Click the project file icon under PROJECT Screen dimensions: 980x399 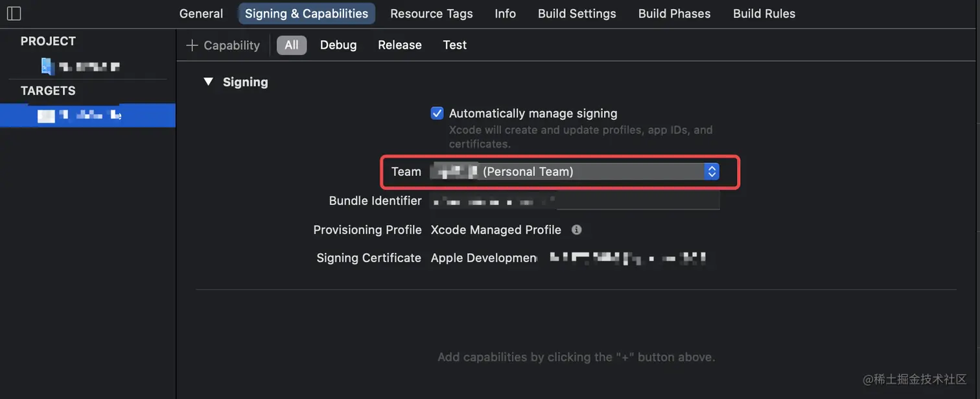(x=47, y=66)
